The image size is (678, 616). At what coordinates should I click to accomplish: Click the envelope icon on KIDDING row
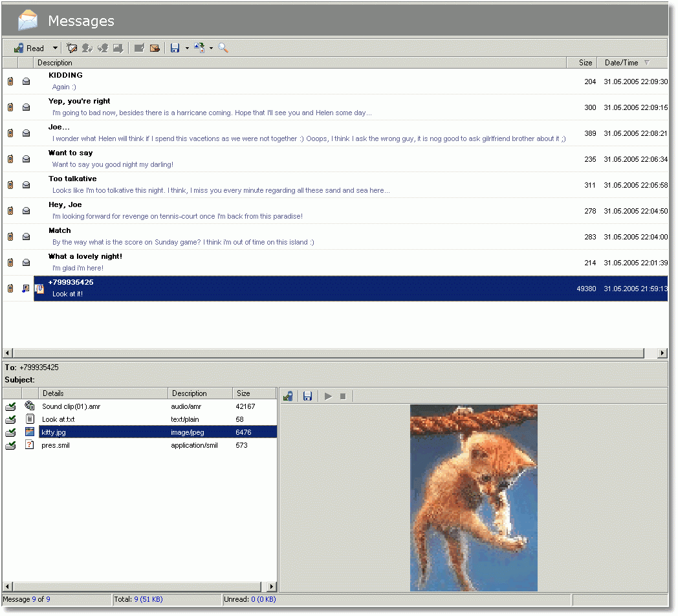tap(26, 82)
